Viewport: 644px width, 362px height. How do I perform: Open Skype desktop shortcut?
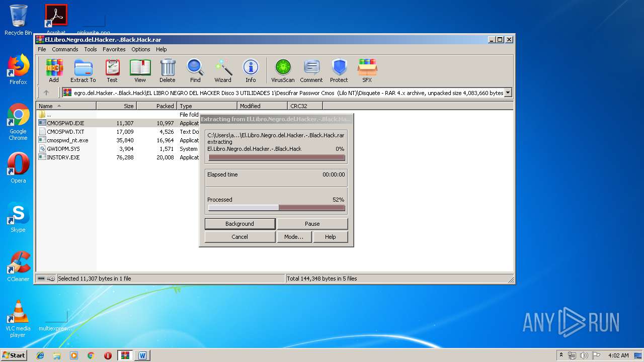coord(18,217)
